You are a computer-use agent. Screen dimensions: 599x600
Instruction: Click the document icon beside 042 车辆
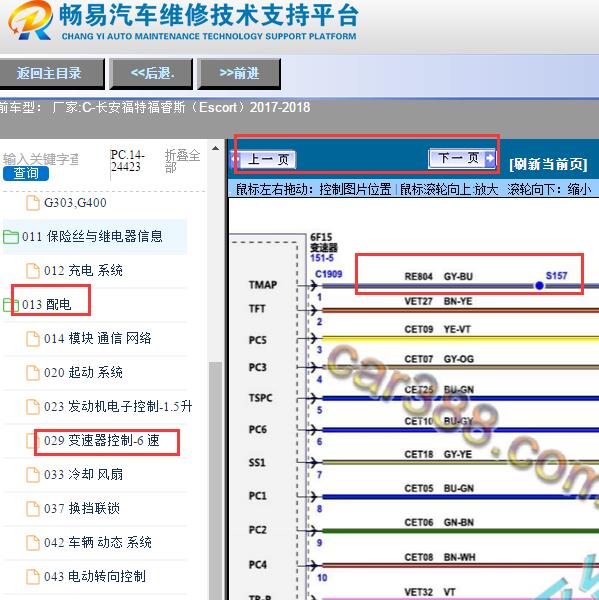[x=33, y=543]
